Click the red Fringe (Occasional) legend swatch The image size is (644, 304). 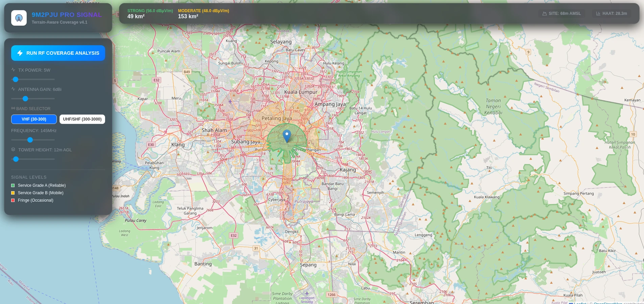[13, 200]
